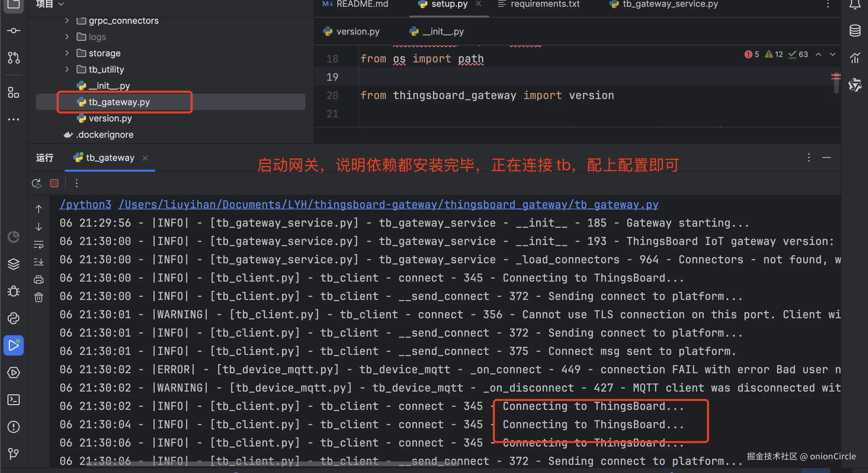Open the Terminal tool window
Viewport: 868px width, 473px height.
pos(14,400)
